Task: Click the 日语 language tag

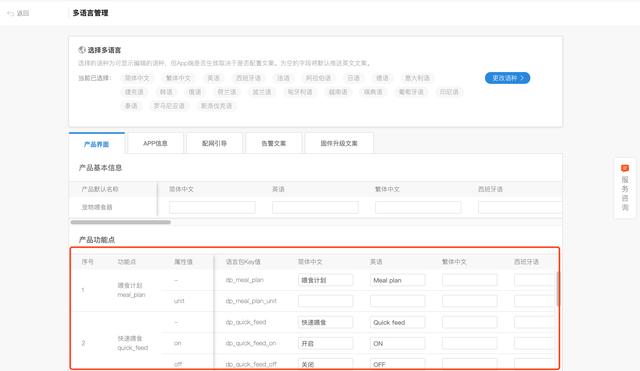Action: [x=353, y=78]
